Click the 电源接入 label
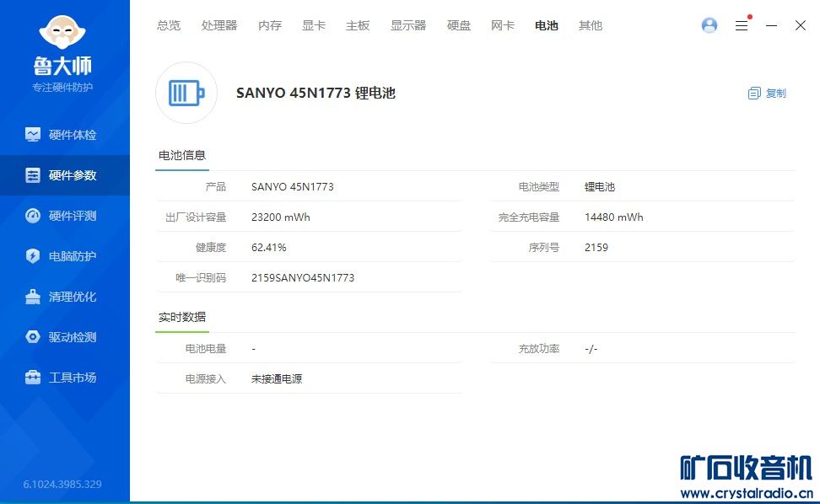820x504 pixels. point(206,379)
